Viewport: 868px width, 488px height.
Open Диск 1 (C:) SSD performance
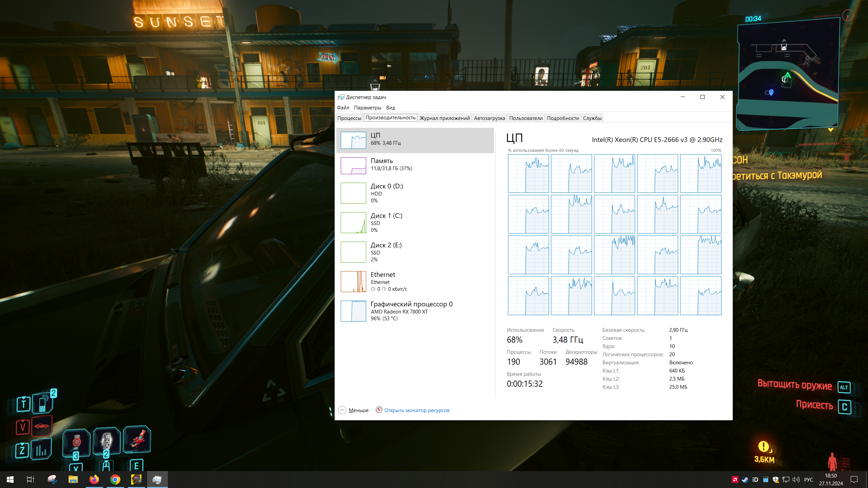click(x=415, y=223)
